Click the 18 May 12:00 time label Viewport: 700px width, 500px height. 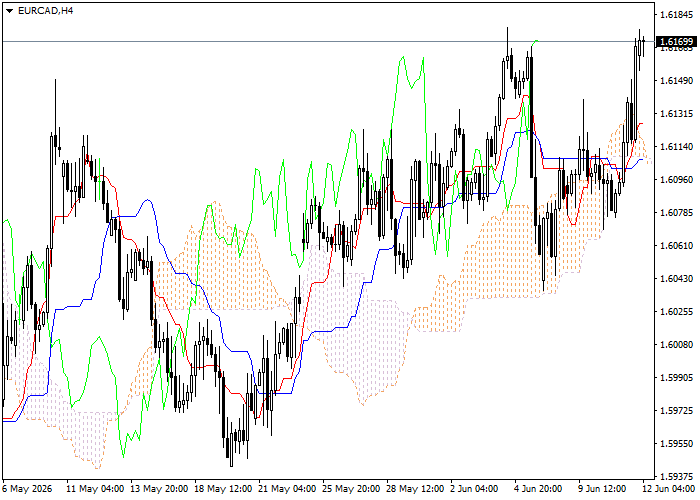coord(224,489)
